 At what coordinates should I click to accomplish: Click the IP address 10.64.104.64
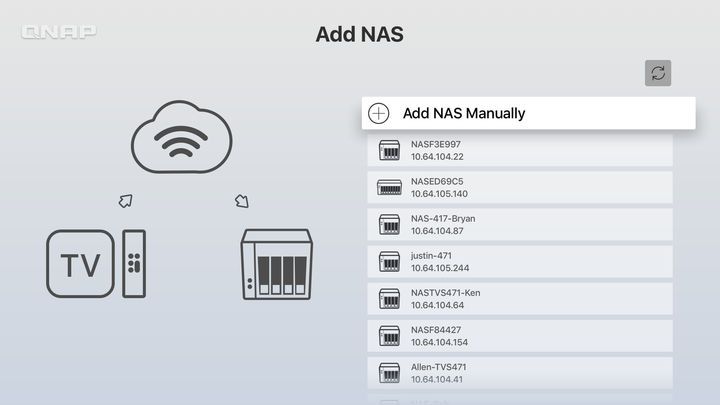(x=437, y=305)
